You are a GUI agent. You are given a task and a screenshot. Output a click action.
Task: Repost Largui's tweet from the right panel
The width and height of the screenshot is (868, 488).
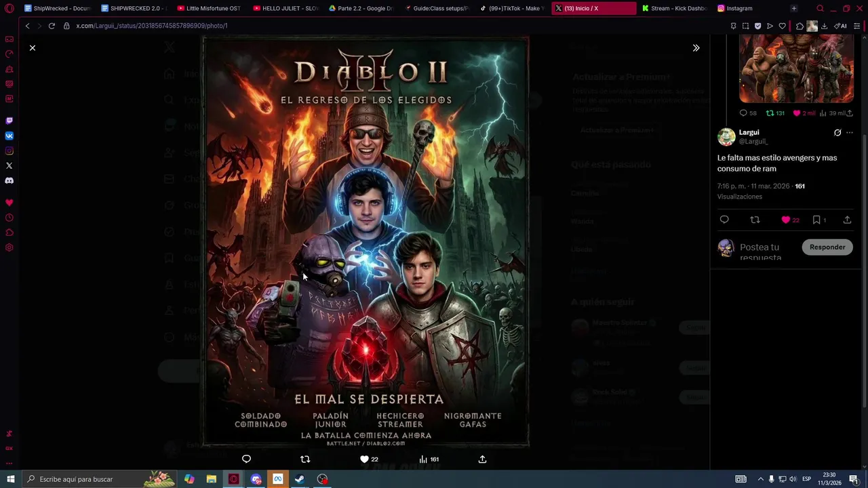755,220
